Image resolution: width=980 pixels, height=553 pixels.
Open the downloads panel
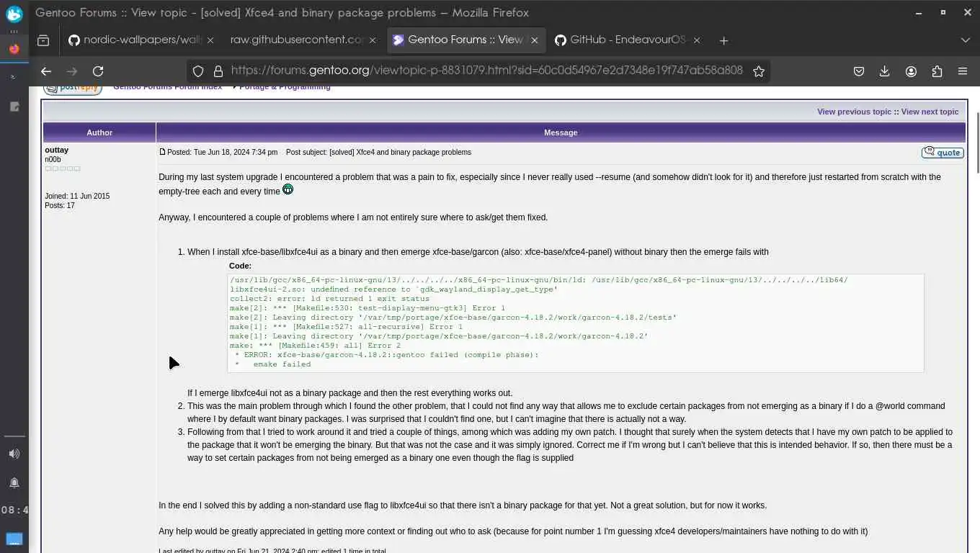(x=885, y=71)
